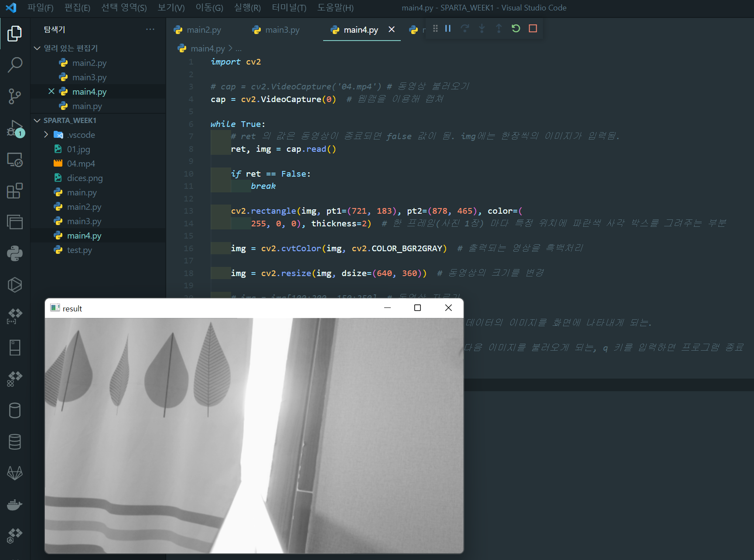The image size is (754, 560).
Task: Open the stacked windows icon in activity bar
Action: [15, 222]
